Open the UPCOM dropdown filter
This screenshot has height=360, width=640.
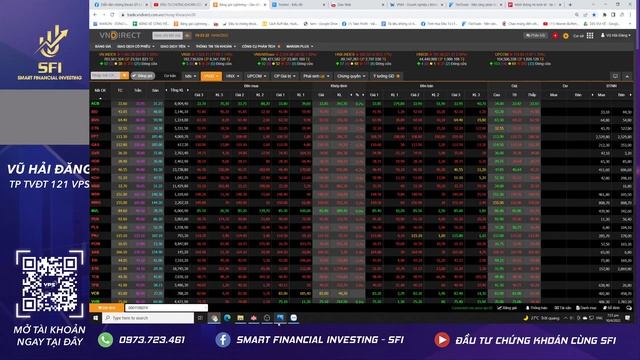click(256, 76)
